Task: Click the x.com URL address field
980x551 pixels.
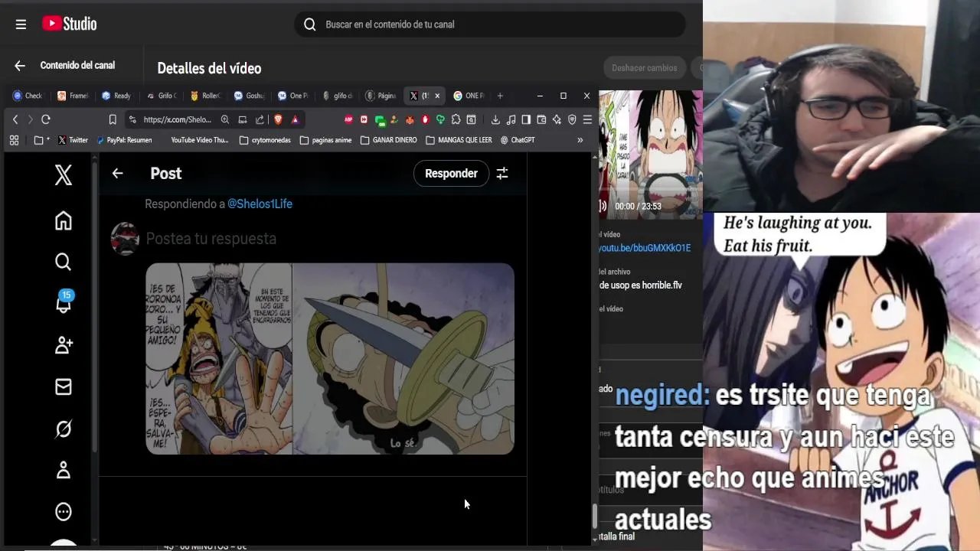Action: pyautogui.click(x=177, y=119)
